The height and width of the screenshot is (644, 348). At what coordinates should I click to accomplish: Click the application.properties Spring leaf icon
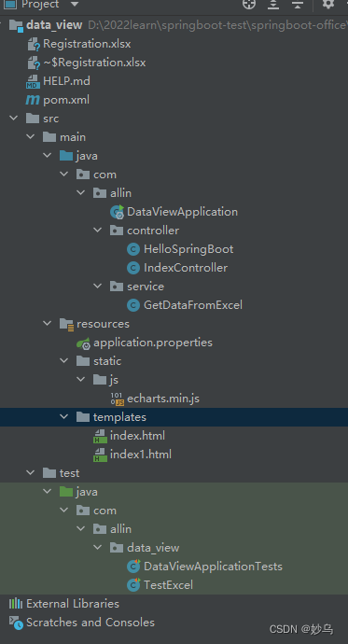pos(83,343)
